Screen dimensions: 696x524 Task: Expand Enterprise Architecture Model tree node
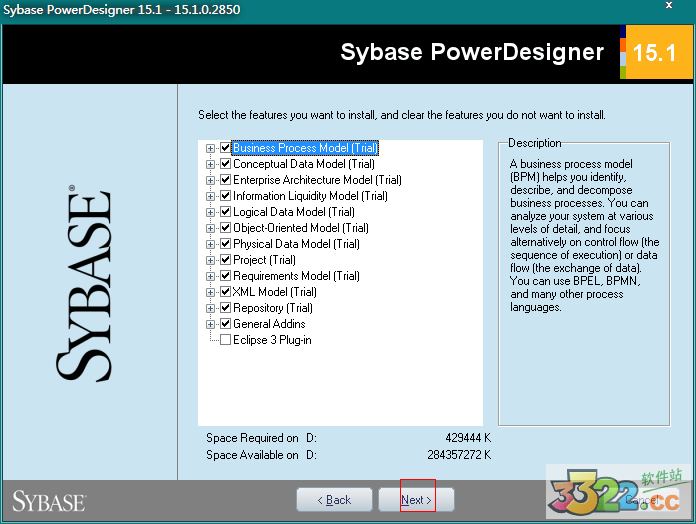tap(210, 180)
